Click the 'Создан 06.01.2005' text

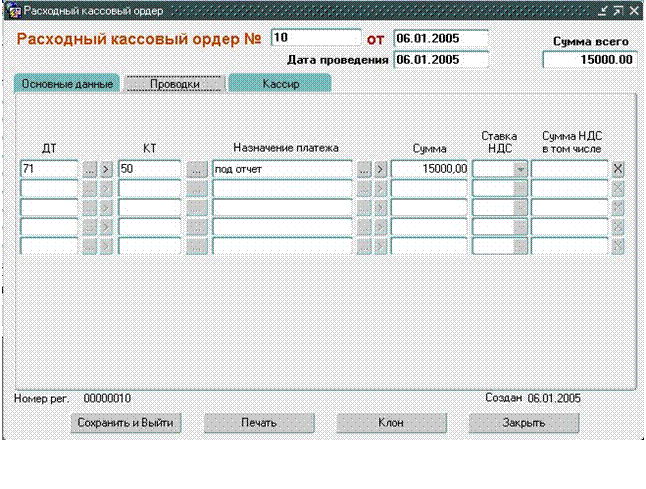[x=533, y=398]
